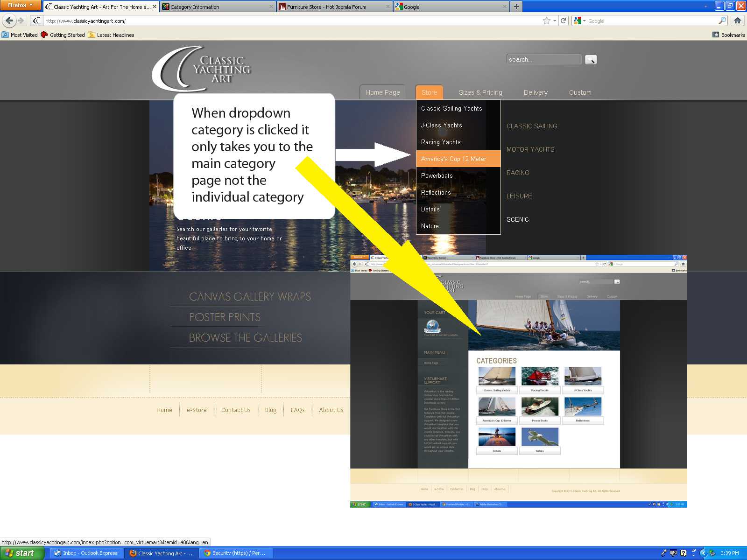Viewport: 747px width, 560px height.
Task: Click the bookmark star in address bar
Action: (546, 21)
